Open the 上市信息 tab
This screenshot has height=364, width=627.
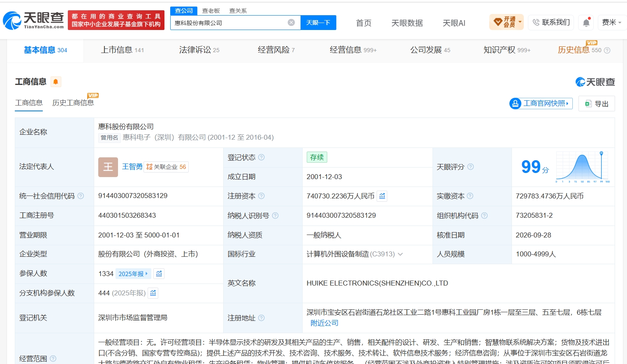coord(122,50)
